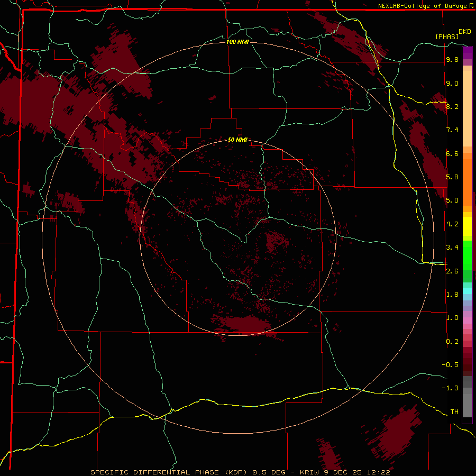This screenshot has height=476, width=476.
Task: Click the 5.0 scale value
Action: 452,200
